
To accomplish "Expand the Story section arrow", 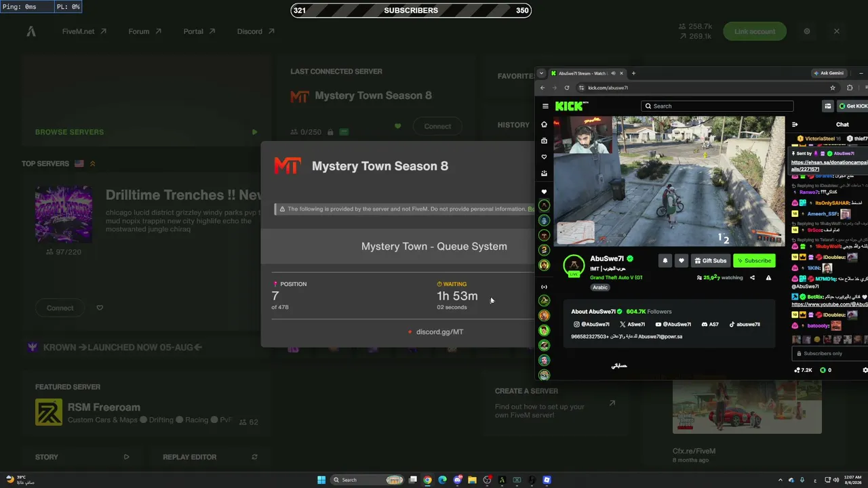I will [126, 457].
